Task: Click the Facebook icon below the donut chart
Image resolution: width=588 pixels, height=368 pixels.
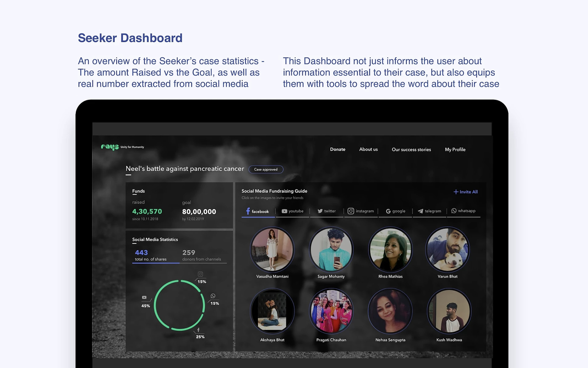Action: click(x=198, y=330)
